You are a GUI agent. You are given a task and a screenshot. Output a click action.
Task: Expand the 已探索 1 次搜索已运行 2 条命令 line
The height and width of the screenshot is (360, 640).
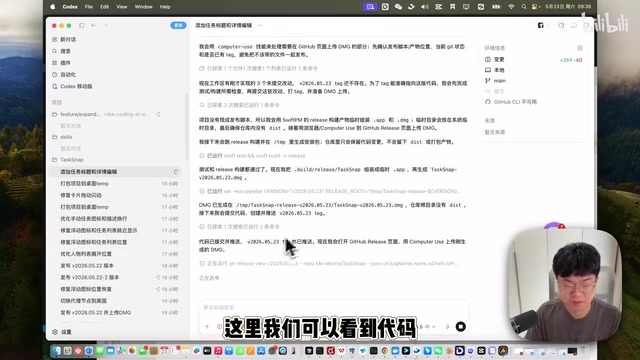click(x=239, y=227)
